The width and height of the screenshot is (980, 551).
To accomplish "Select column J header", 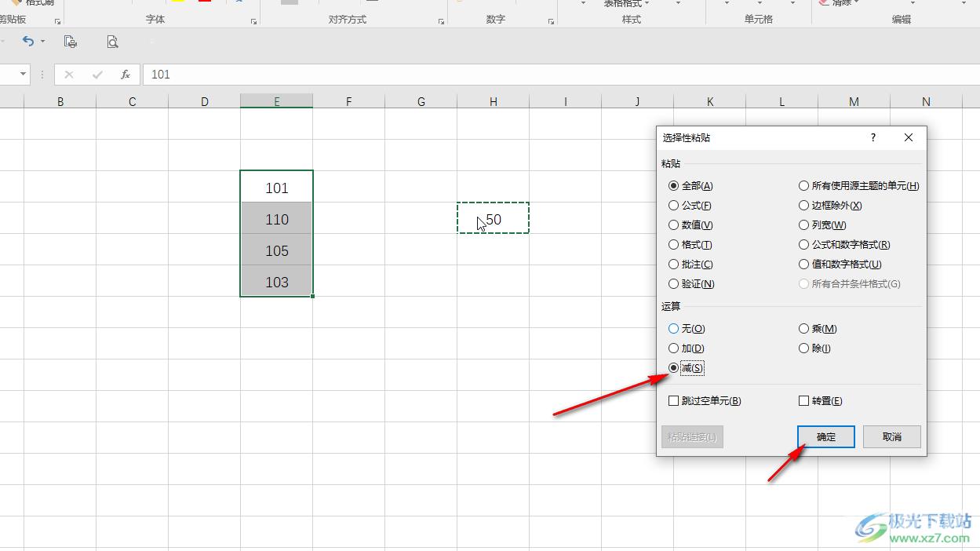I will click(x=637, y=101).
